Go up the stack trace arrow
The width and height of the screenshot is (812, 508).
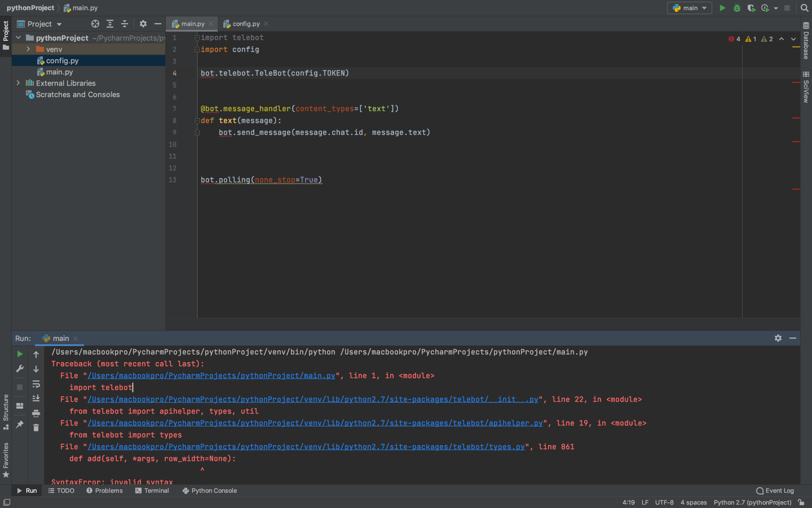point(36,354)
